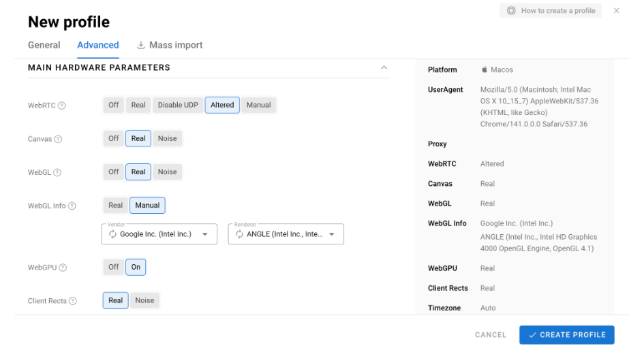Turn WebGPU Off
Viewport: 644px width, 354px height.
pyautogui.click(x=113, y=267)
